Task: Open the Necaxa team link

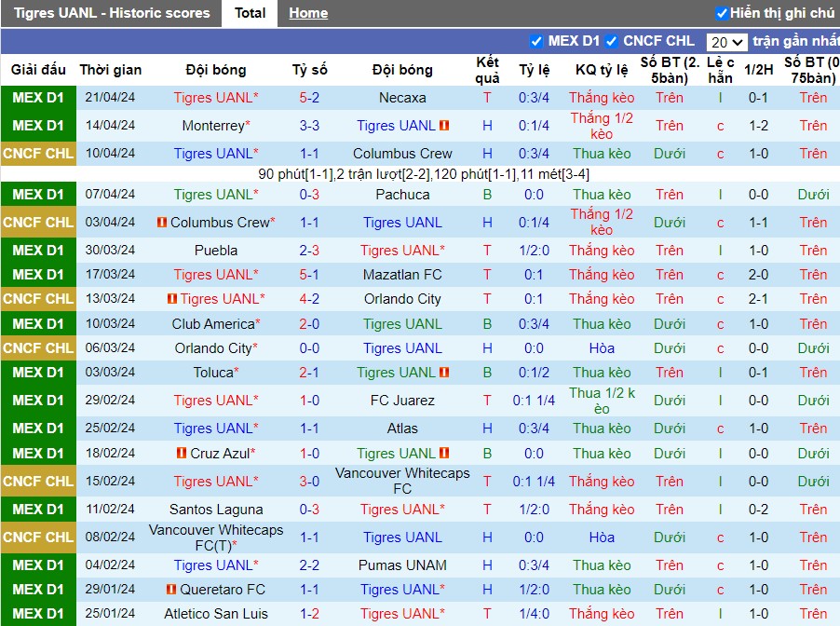Action: pyautogui.click(x=402, y=98)
